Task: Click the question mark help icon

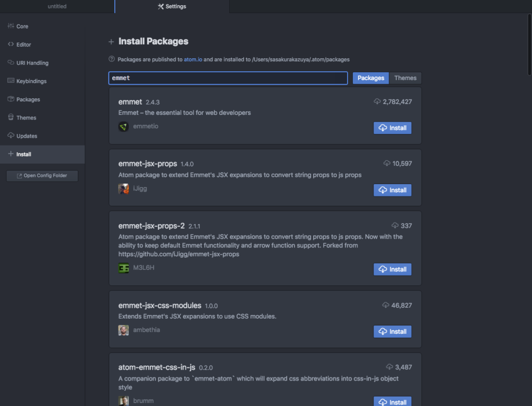Action: (112, 59)
